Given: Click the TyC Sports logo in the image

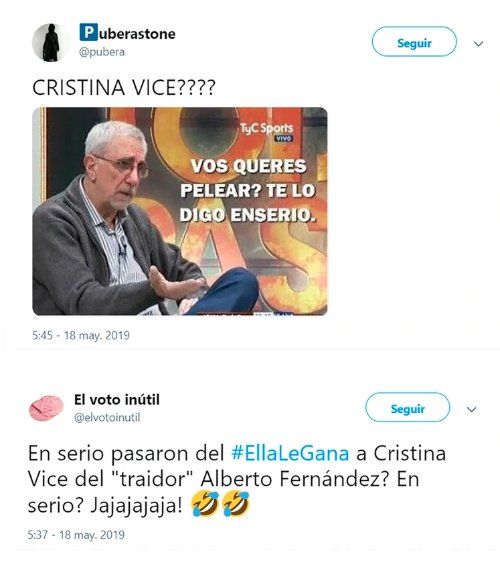Looking at the screenshot, I should click(267, 131).
